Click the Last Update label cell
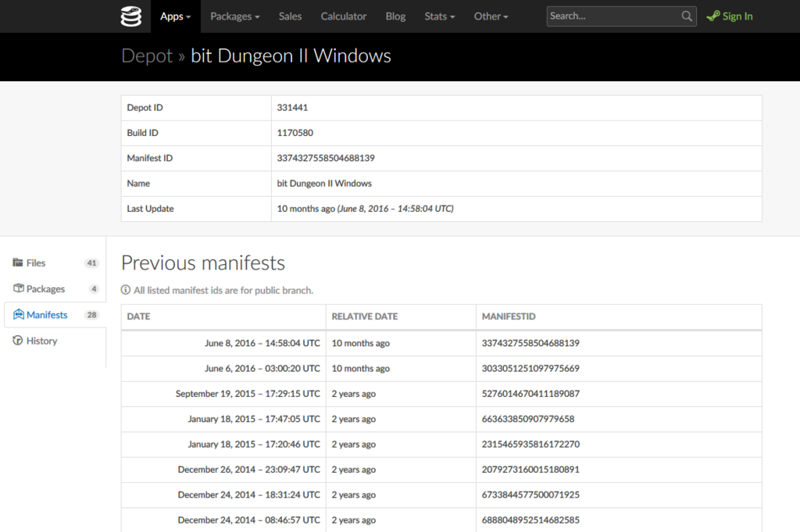Viewport: 800px width, 532px height. 196,209
